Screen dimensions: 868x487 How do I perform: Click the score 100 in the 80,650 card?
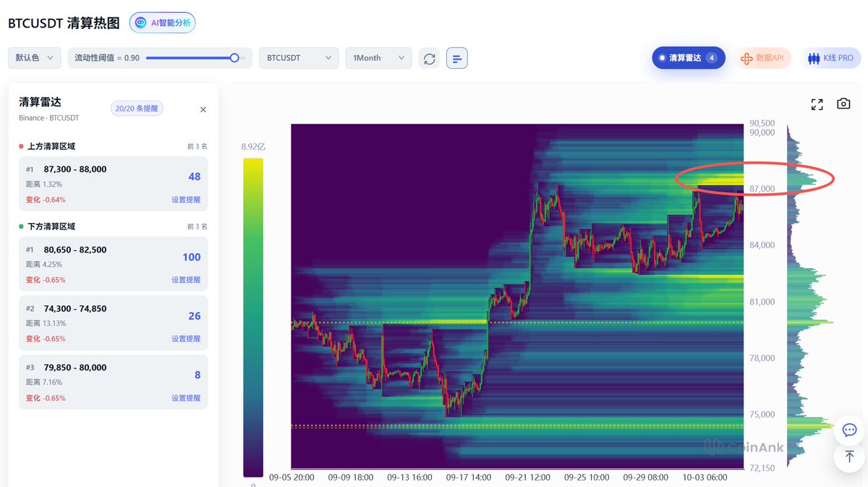(x=192, y=257)
